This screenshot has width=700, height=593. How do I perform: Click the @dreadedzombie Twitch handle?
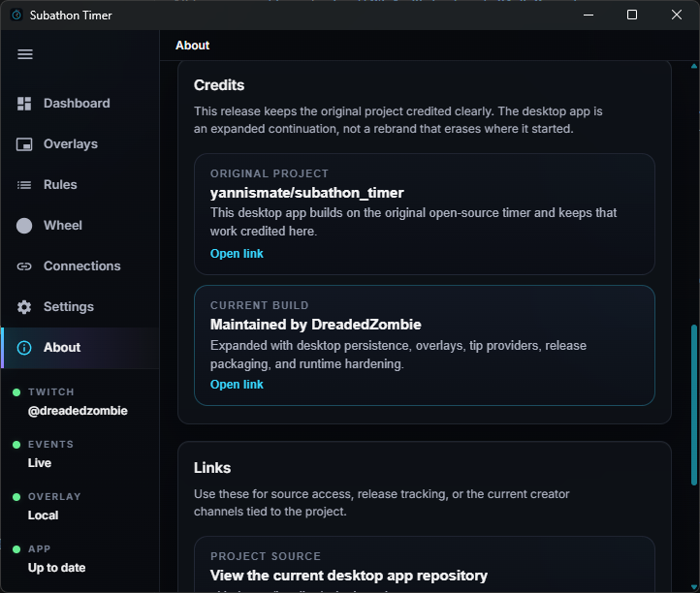pyautogui.click(x=78, y=411)
